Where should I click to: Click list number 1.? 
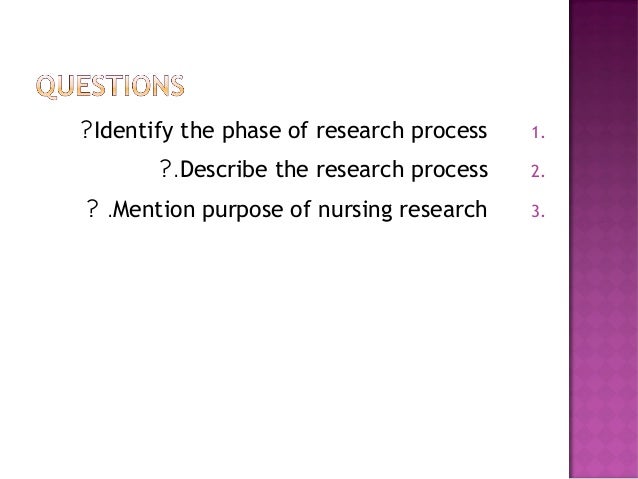[x=536, y=132]
